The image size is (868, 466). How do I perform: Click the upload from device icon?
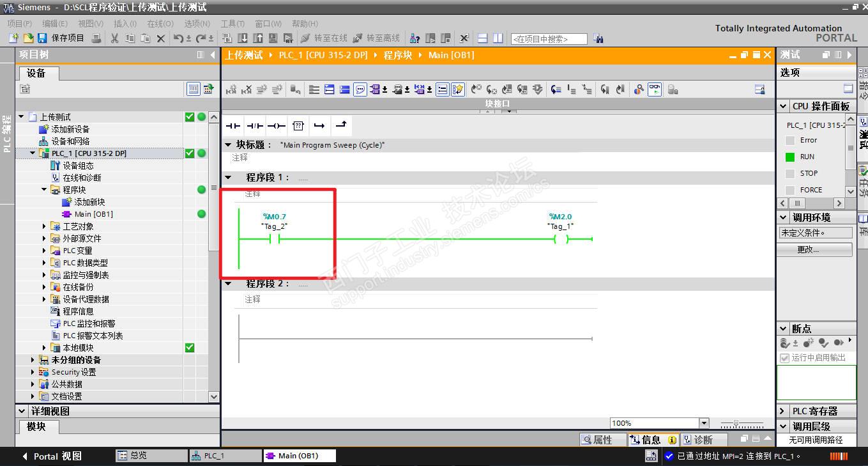point(258,38)
